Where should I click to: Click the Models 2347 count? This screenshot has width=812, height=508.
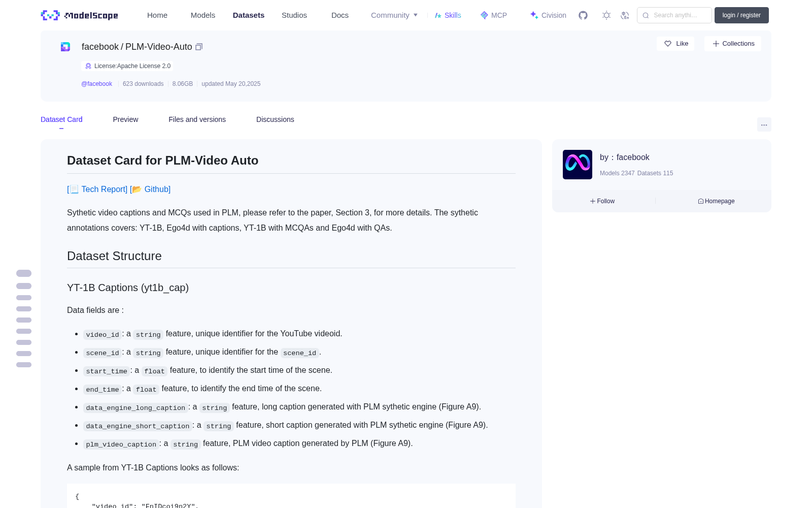[617, 173]
